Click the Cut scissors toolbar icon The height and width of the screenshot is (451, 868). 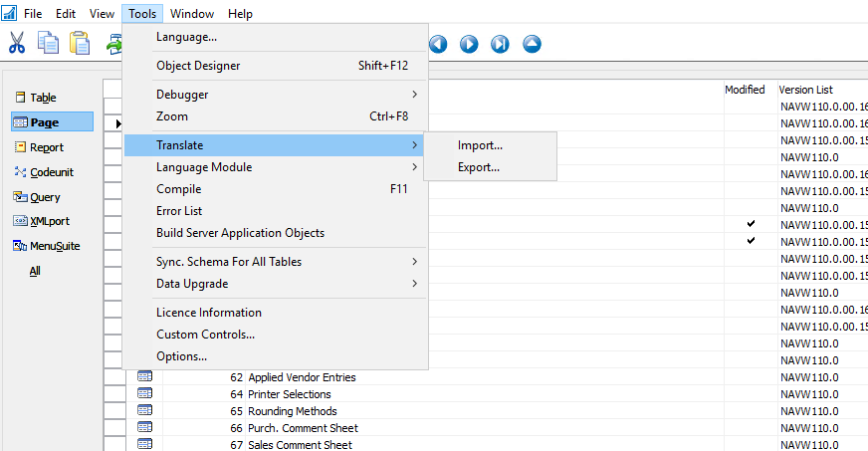coord(17,43)
